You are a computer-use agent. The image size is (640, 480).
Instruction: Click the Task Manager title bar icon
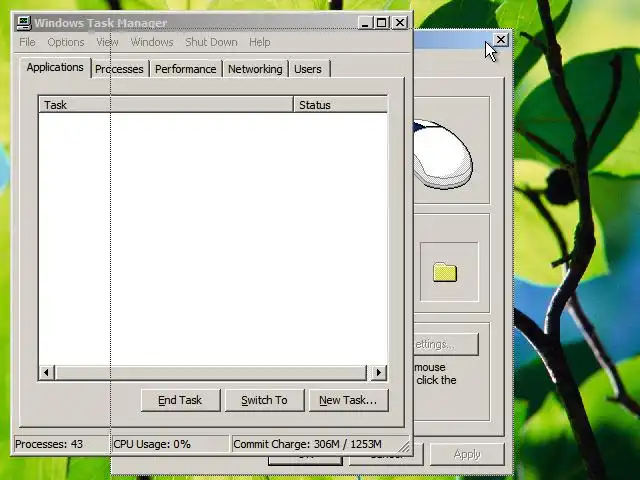pos(24,22)
